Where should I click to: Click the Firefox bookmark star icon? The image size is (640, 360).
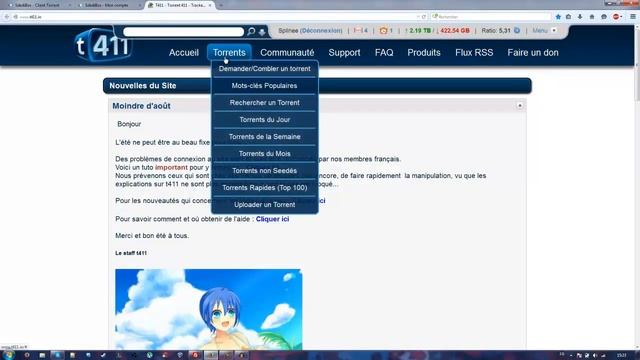[x=558, y=17]
